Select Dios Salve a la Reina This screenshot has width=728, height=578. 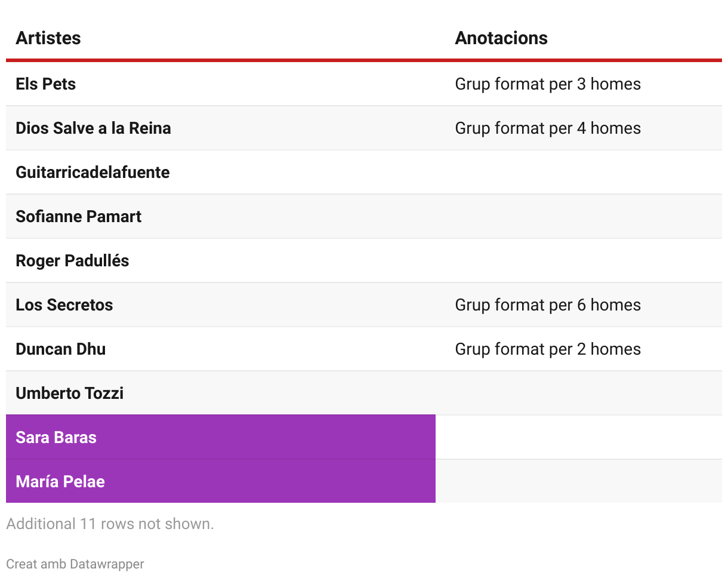point(93,128)
